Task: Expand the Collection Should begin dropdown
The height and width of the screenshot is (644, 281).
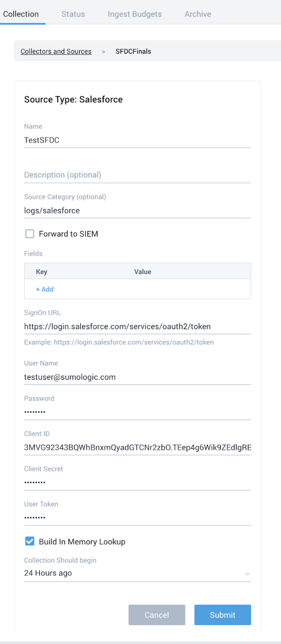Action: tap(137, 573)
